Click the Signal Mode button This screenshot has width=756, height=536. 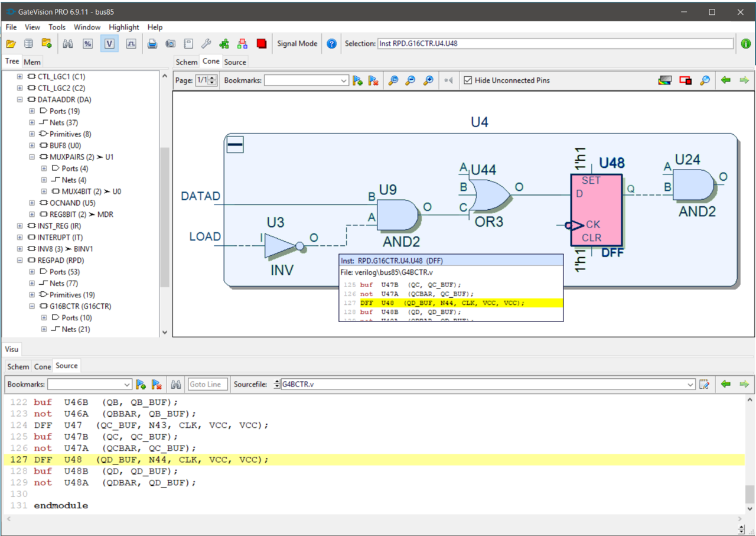pyautogui.click(x=297, y=44)
